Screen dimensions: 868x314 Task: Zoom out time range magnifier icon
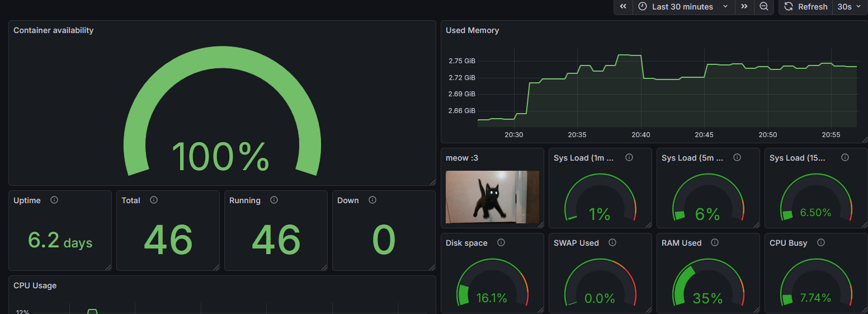click(764, 7)
